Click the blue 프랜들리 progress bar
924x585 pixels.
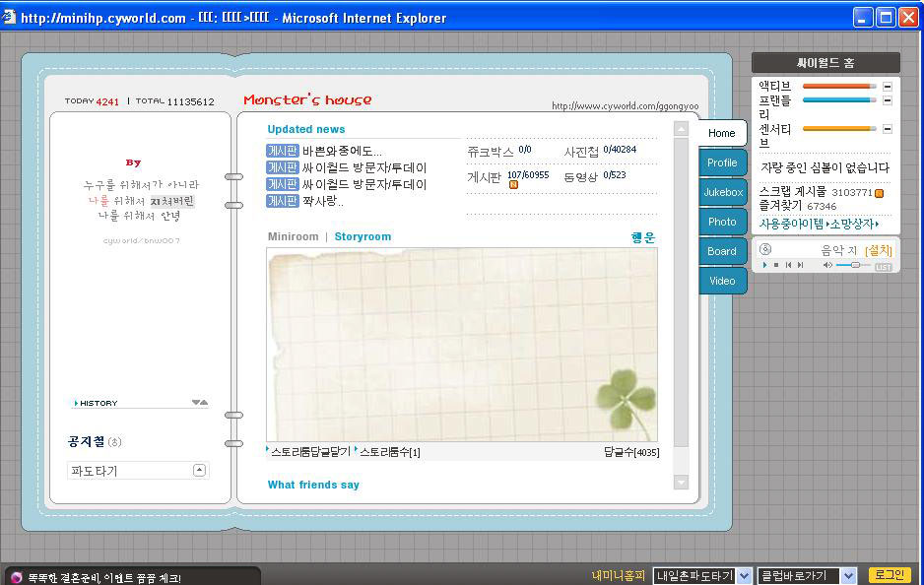(839, 100)
